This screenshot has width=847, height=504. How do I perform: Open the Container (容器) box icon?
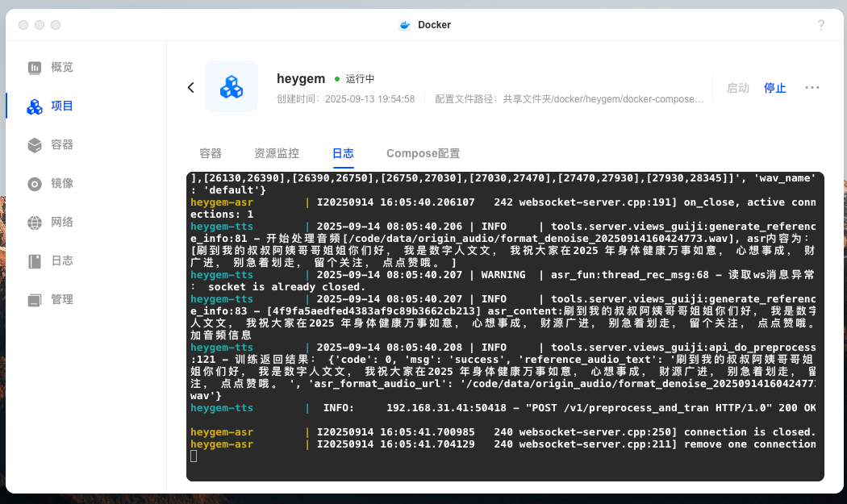point(35,145)
